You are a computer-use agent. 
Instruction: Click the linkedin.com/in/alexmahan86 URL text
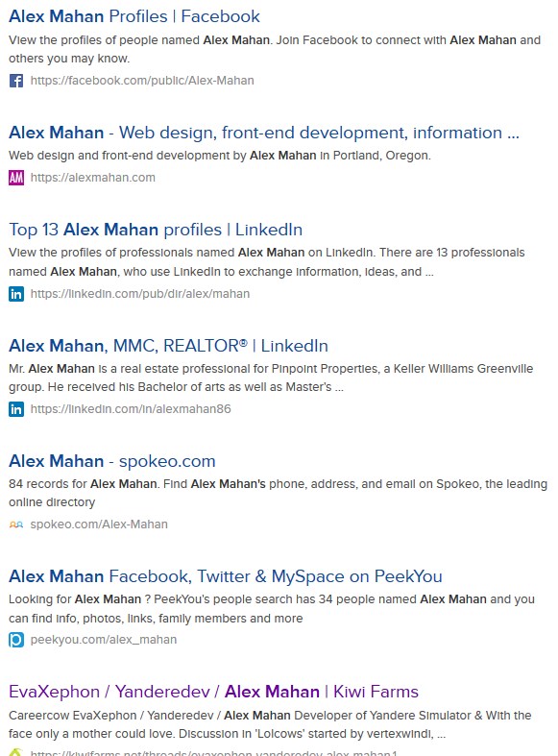coord(131,409)
